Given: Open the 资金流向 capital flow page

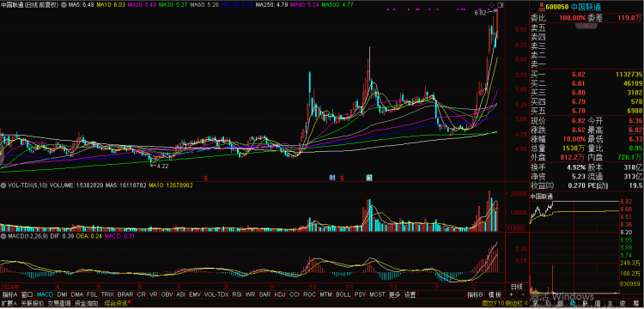Looking at the screenshot, I should [87, 304].
